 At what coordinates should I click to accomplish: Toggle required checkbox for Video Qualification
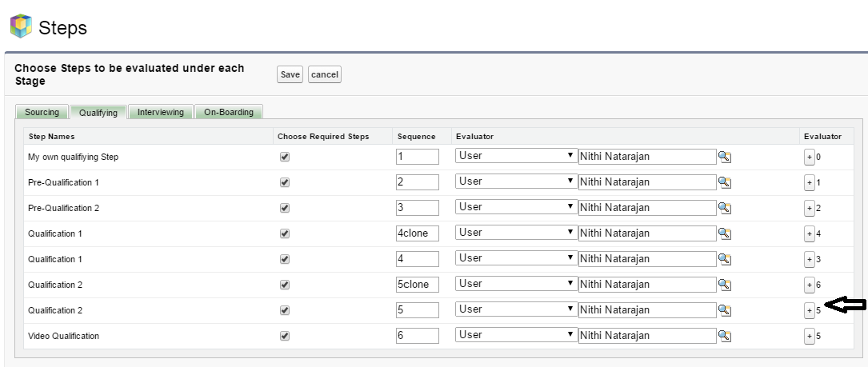285,337
